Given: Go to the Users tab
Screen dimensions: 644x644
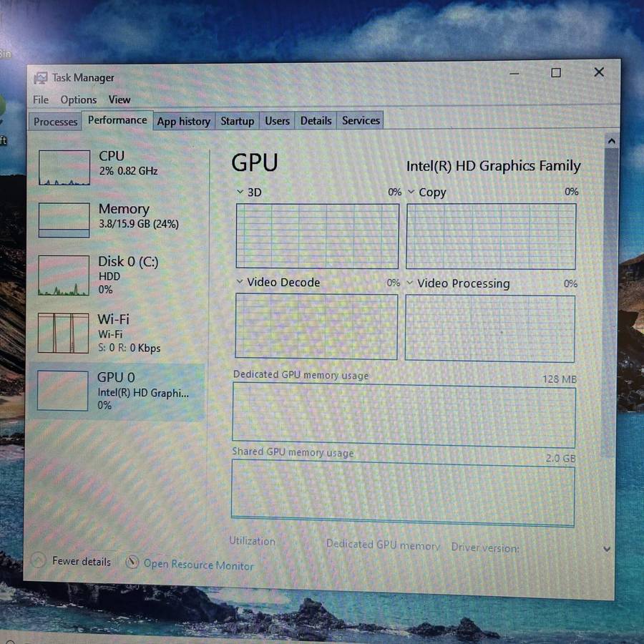Looking at the screenshot, I should click(277, 121).
